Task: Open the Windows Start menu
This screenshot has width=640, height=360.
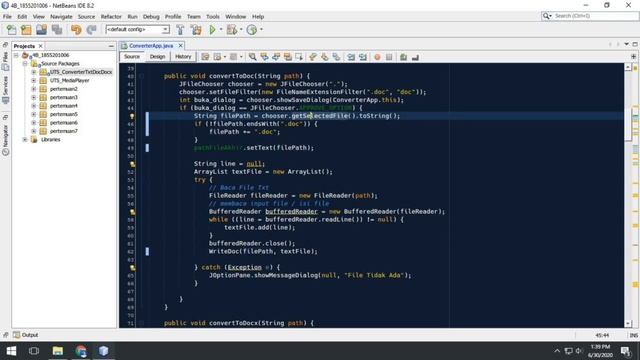Action: click(x=11, y=351)
